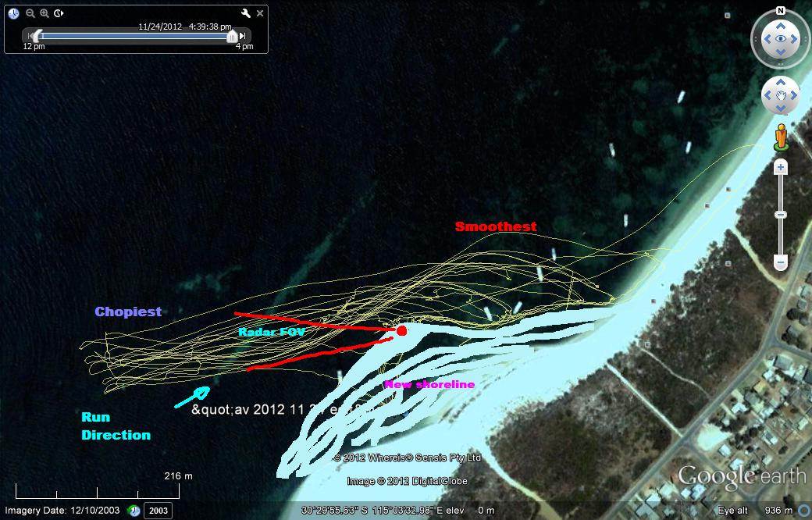
Task: Close the time slider panel
Action: (260, 13)
